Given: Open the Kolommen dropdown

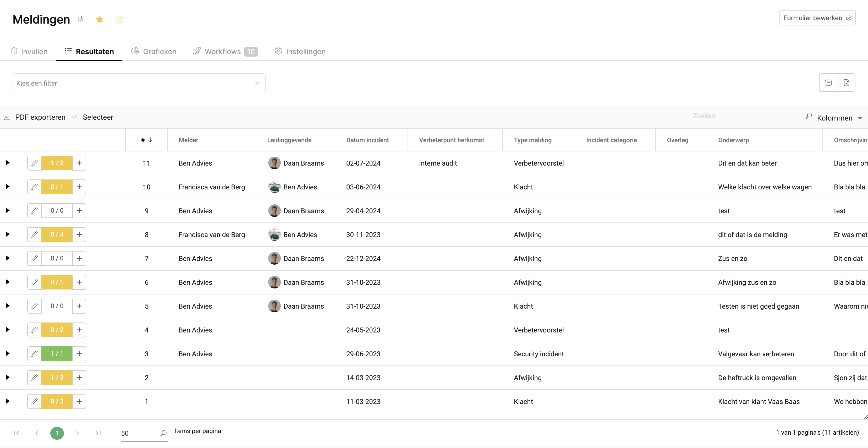Looking at the screenshot, I should [x=839, y=118].
